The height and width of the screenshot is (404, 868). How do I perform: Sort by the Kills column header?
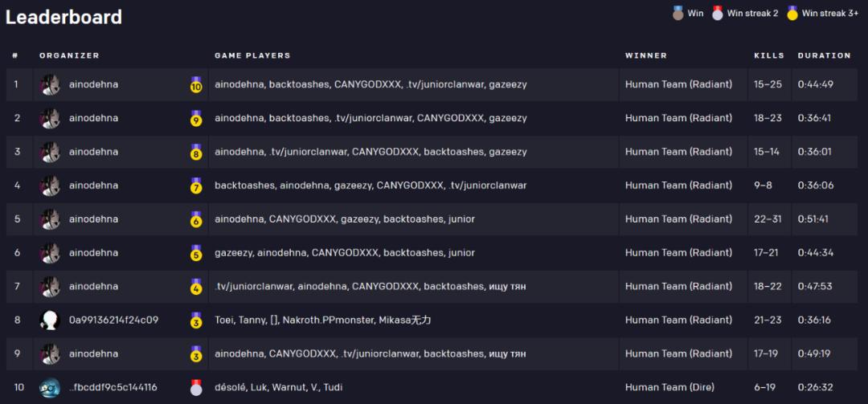(768, 55)
